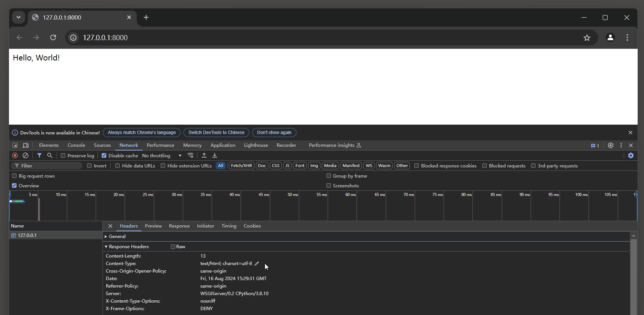Click Don't show again
This screenshot has width=644, height=315.
(274, 133)
